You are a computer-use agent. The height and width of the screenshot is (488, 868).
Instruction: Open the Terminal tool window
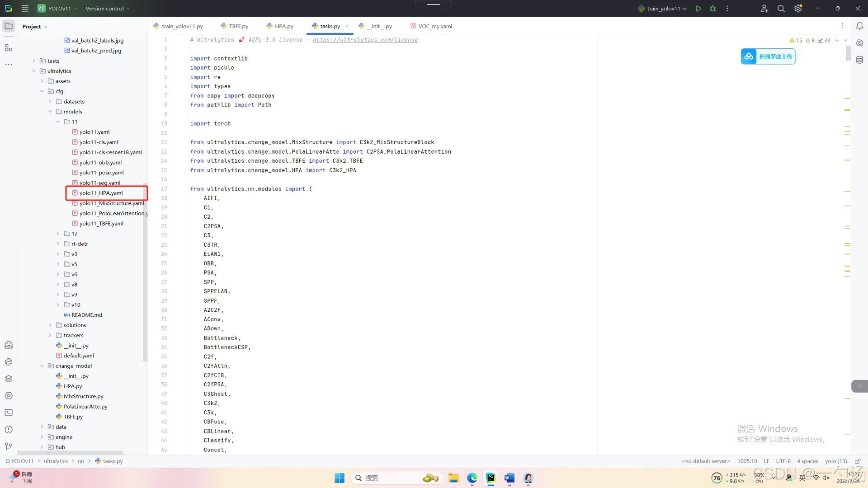point(9,413)
